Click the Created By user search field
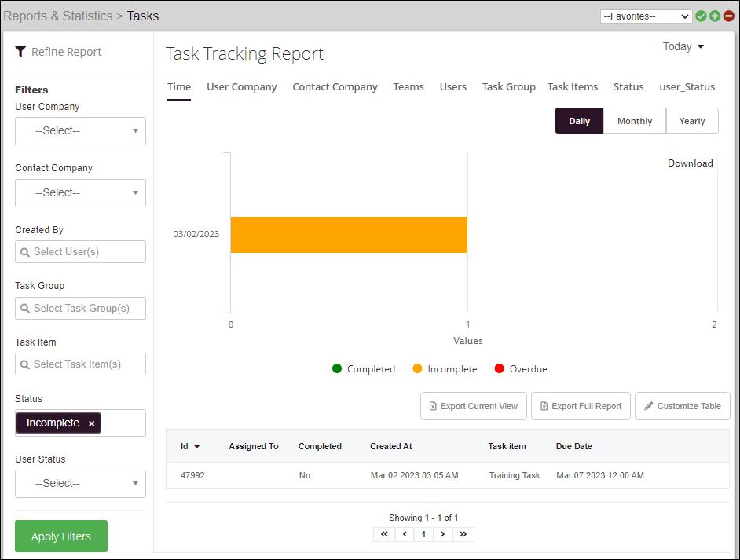This screenshot has height=560, width=740. click(80, 252)
